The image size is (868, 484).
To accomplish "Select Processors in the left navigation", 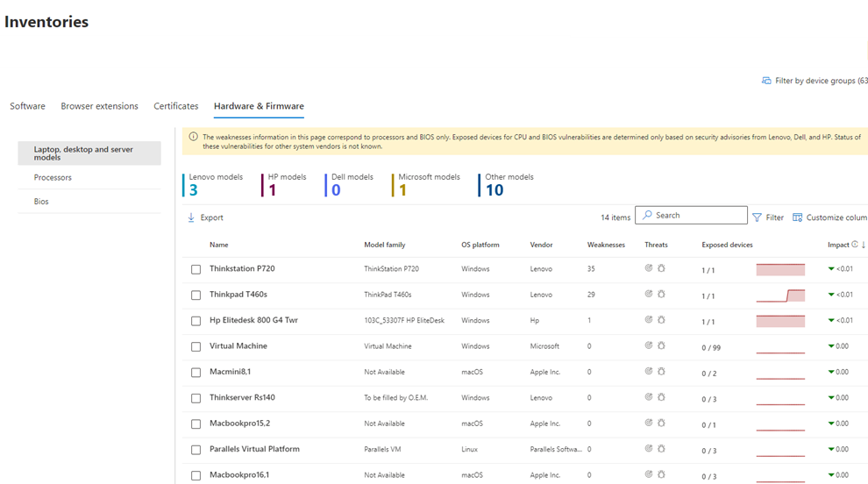I will click(53, 177).
